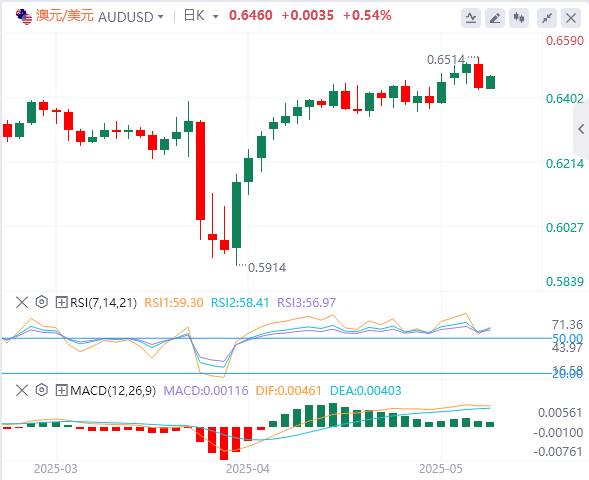Click the 澳元/美元 pair name

point(65,16)
